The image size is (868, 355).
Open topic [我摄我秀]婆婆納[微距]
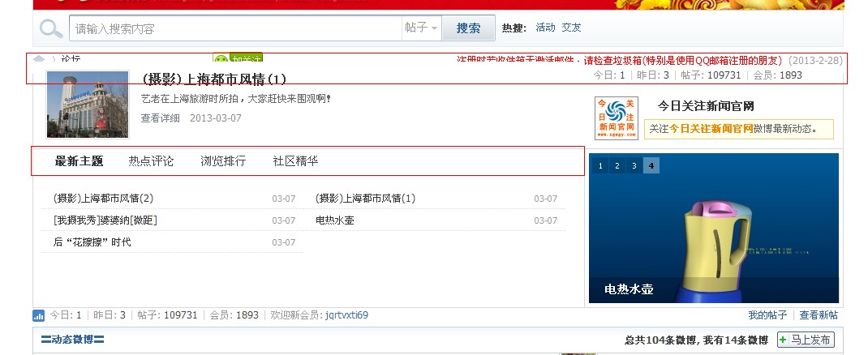(x=105, y=220)
